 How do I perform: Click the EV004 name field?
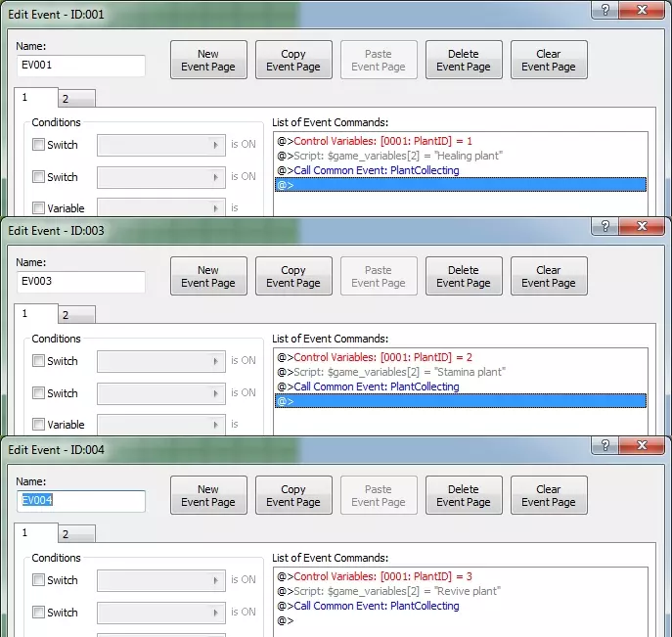(x=81, y=501)
